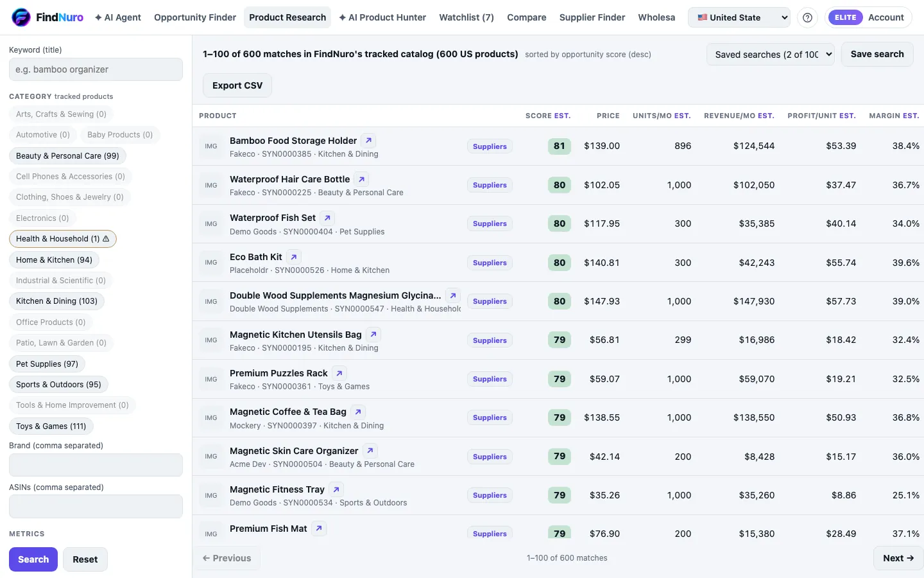Image resolution: width=924 pixels, height=578 pixels.
Task: Toggle the Pet Supplies category filter
Action: (47, 363)
